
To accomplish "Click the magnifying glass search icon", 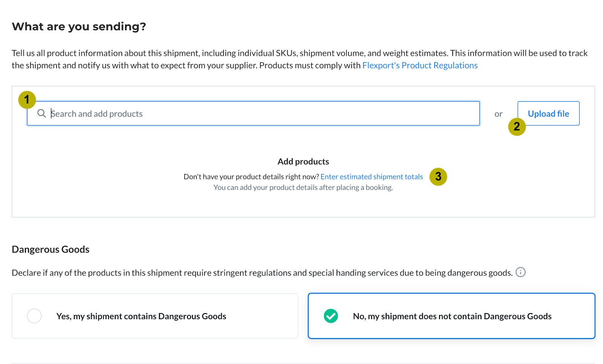I will 41,113.
